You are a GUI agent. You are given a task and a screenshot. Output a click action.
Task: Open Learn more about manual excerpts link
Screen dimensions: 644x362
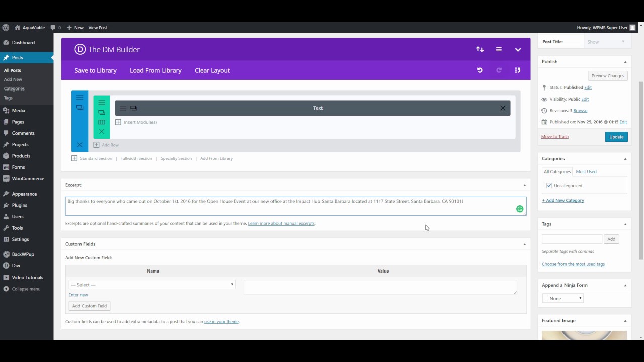coord(281,223)
